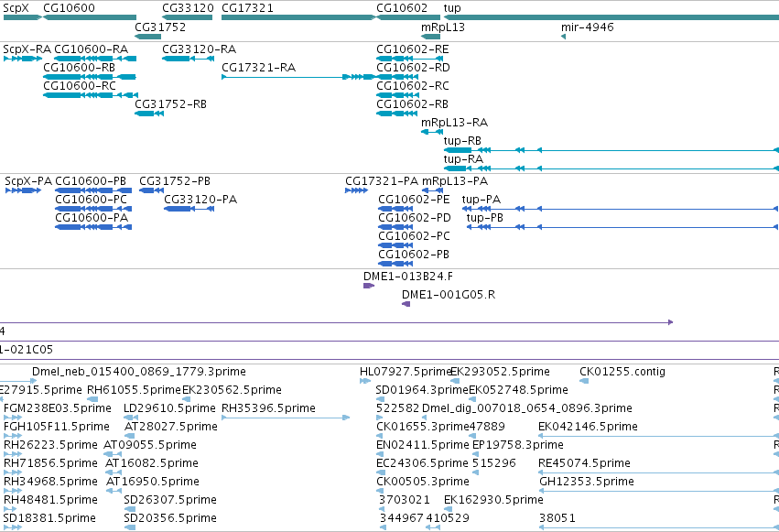Screen dimensions: 779x532
Task: Select CG31752-PB protein feature
Action: coord(152,190)
